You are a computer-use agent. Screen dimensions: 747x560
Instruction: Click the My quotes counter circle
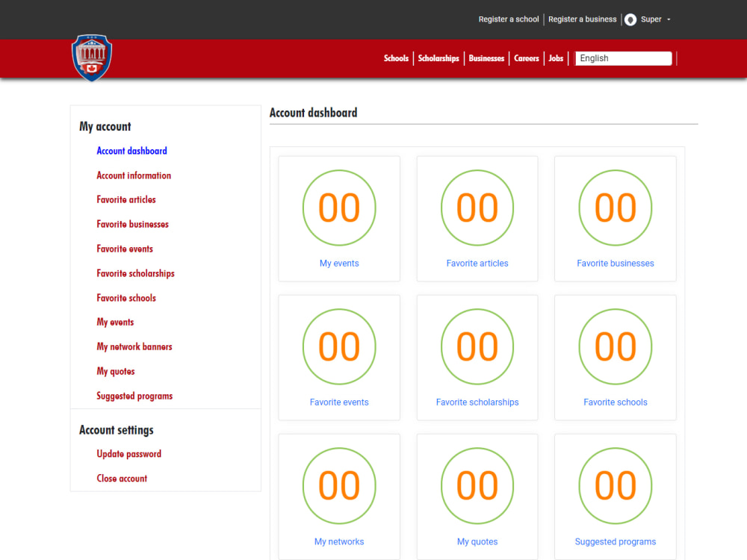tap(477, 486)
